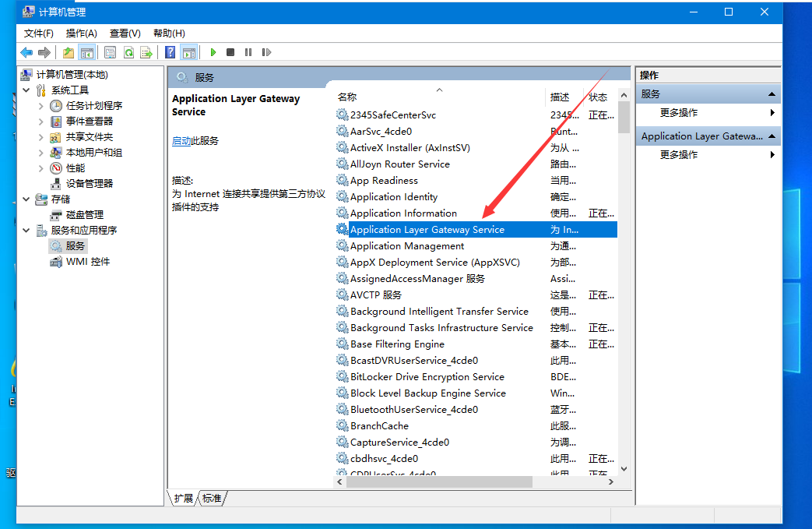Viewport: 812px width, 529px height.
Task: Pause the service with pause icon
Action: (x=248, y=52)
